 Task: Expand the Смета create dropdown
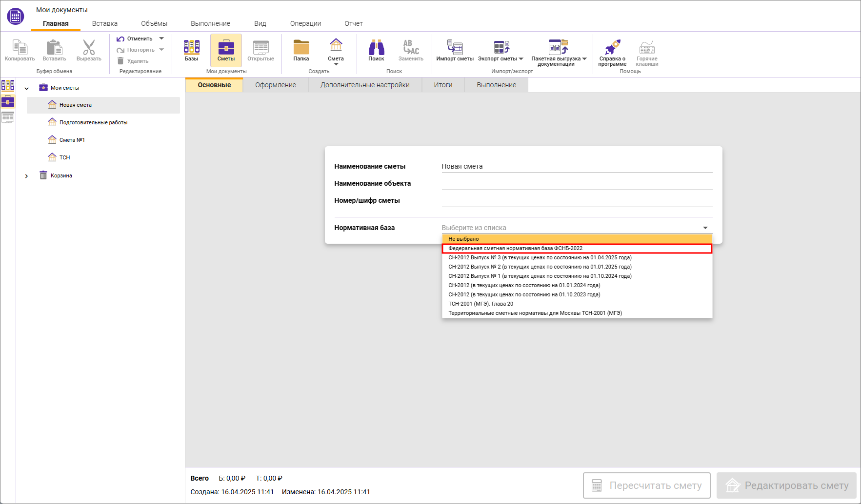[x=336, y=64]
